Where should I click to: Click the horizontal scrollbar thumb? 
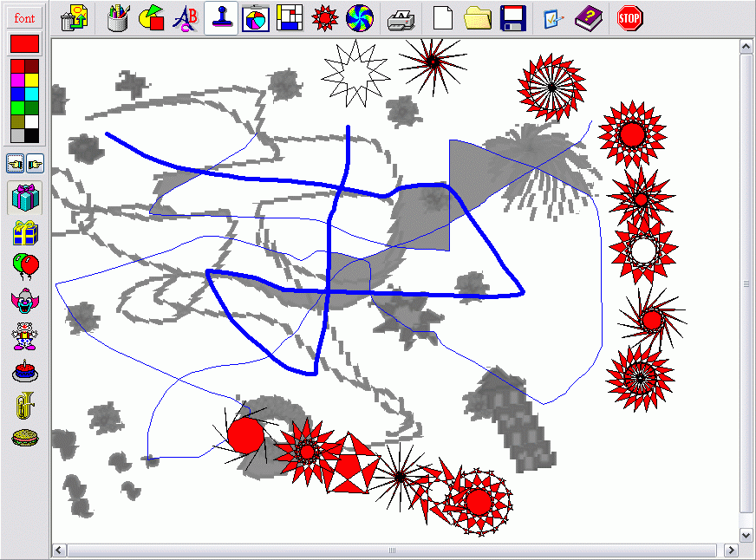(392, 550)
